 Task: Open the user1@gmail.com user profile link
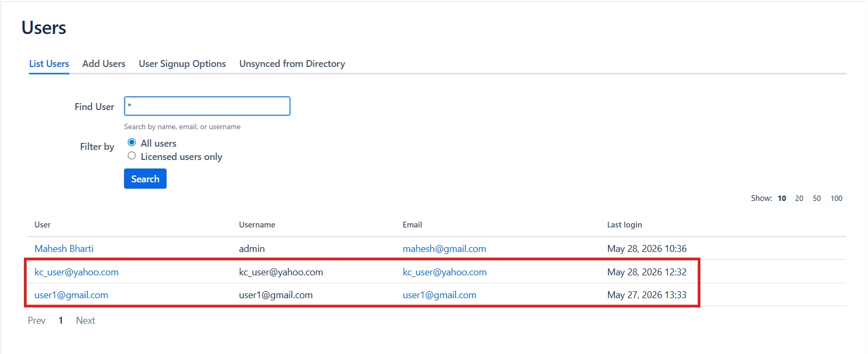coord(71,295)
